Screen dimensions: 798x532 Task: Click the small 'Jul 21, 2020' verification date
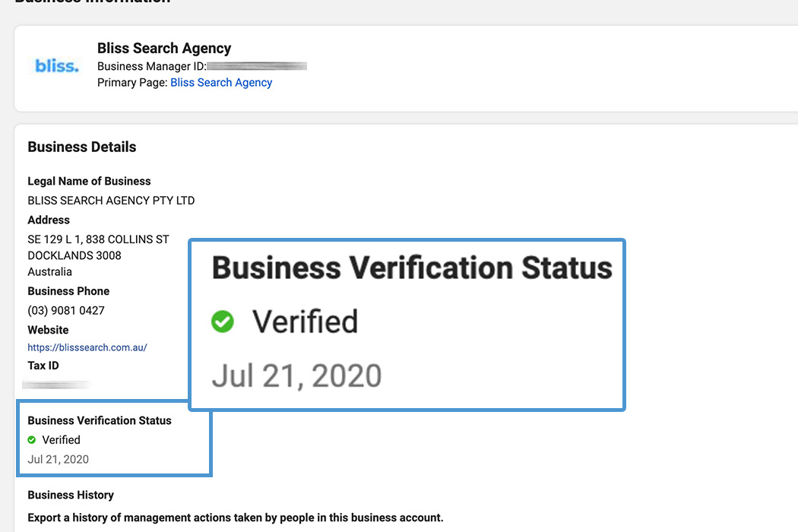coord(58,459)
